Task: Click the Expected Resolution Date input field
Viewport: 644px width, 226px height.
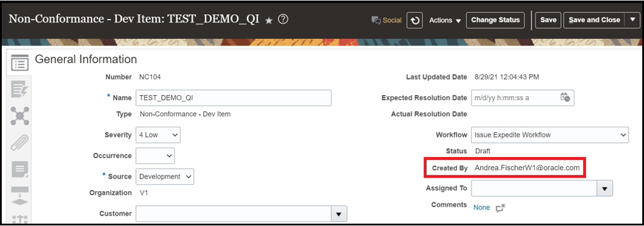Action: tap(522, 97)
